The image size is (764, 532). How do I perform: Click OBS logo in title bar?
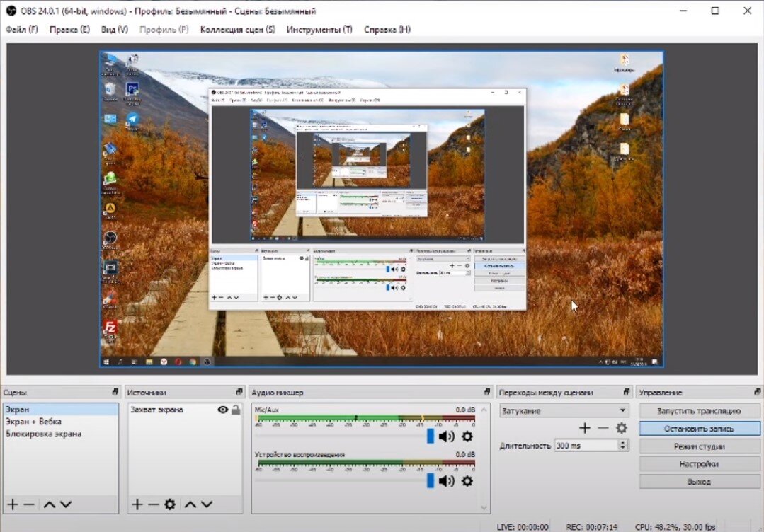tap(11, 11)
